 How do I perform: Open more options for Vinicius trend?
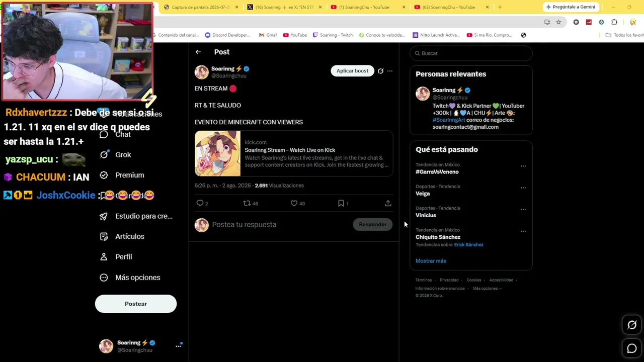(x=523, y=209)
